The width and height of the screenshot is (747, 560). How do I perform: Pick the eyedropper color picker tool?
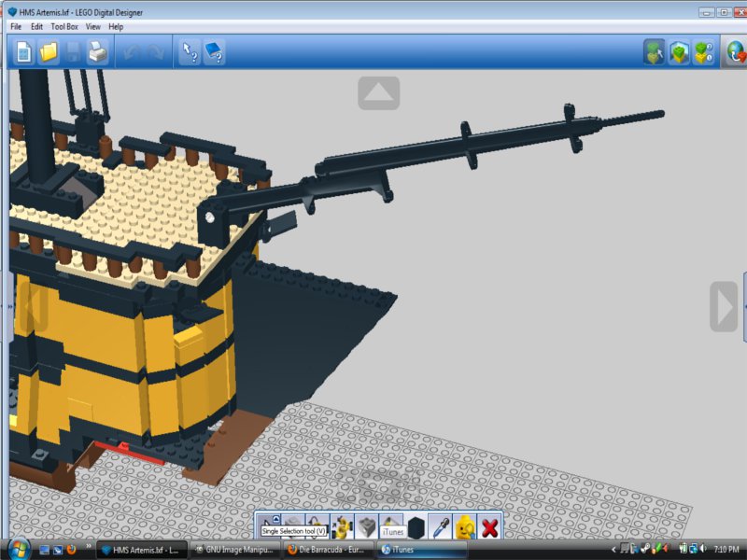pyautogui.click(x=440, y=527)
